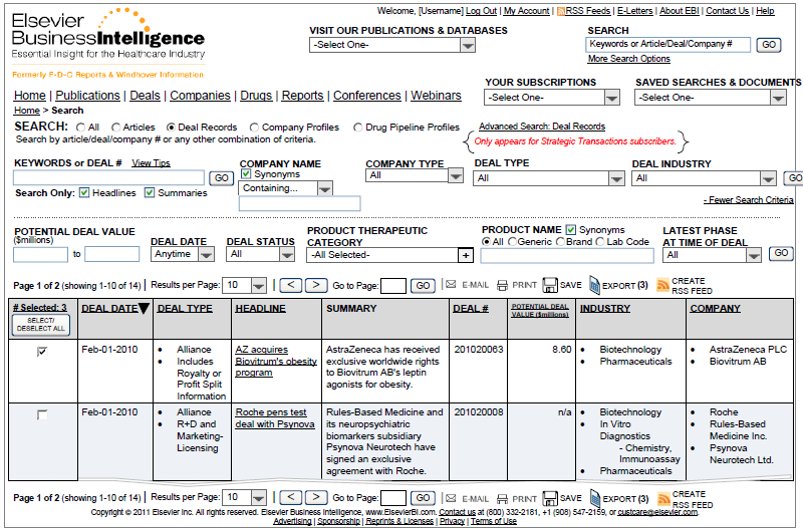The image size is (803, 531).
Task: Check the Roche deal row checkbox
Action: coord(42,415)
